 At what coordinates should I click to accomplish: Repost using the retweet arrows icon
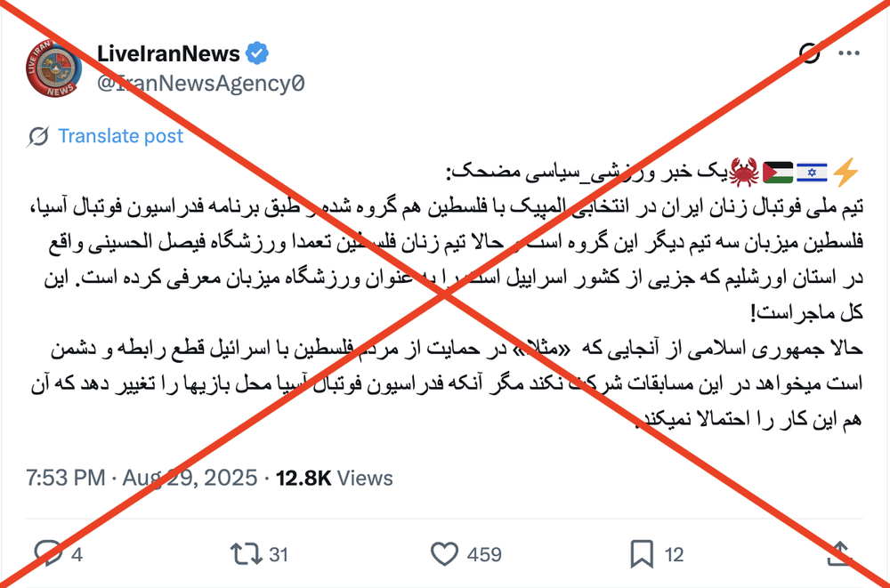click(246, 554)
